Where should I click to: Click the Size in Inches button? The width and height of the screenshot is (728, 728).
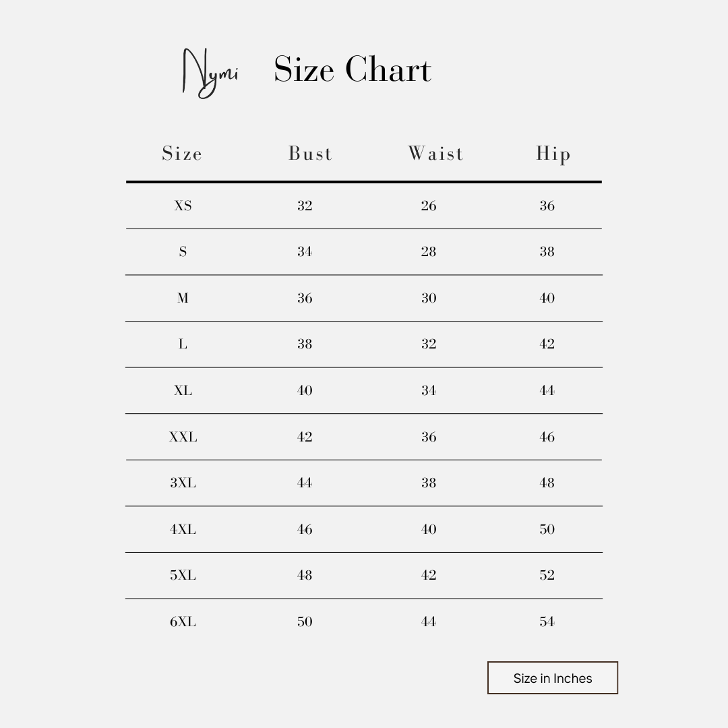(553, 678)
